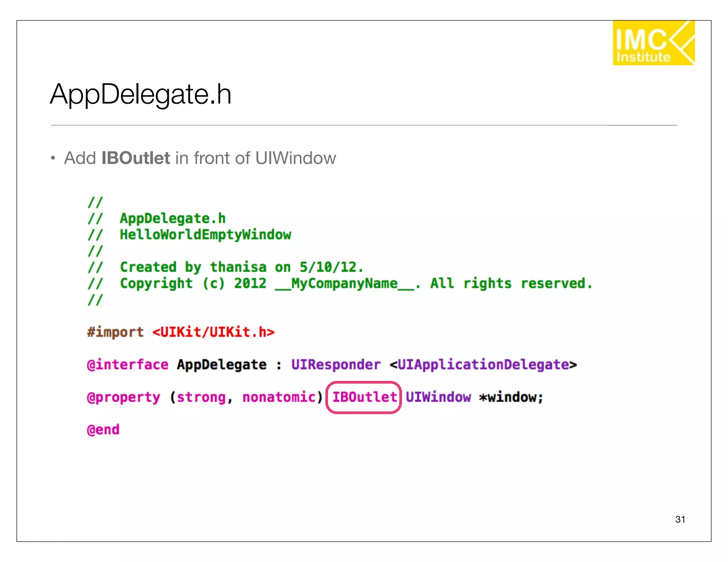Click the nonatomic attribute
The image size is (728, 562).
click(279, 397)
